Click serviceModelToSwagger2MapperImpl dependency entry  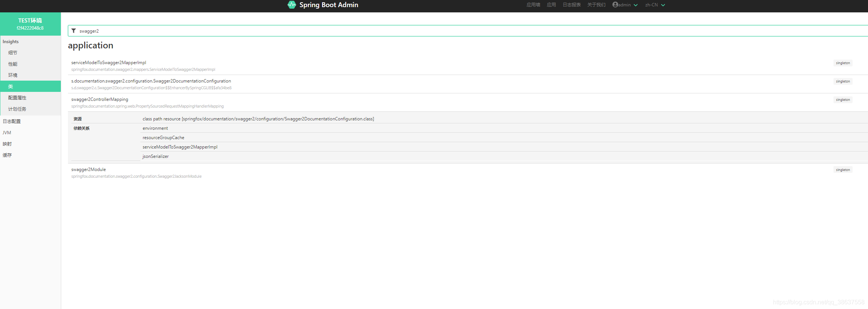pos(180,147)
